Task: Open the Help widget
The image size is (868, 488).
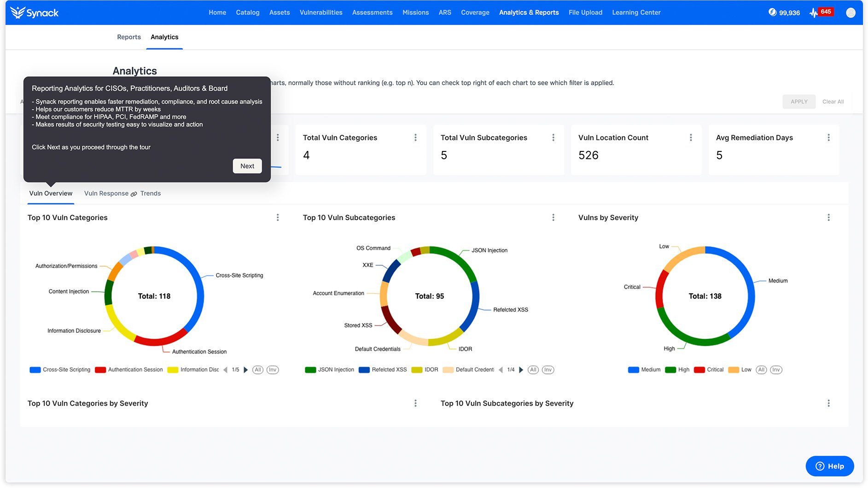Action: 829,466
